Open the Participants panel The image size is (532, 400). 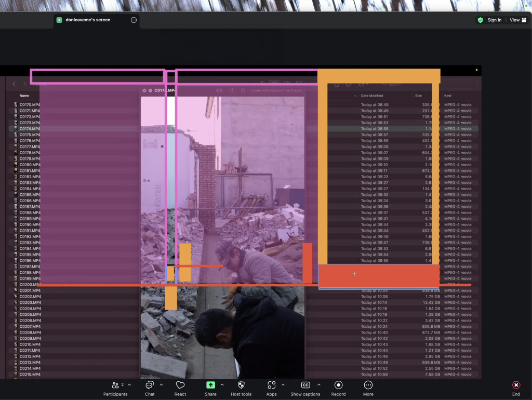point(115,385)
